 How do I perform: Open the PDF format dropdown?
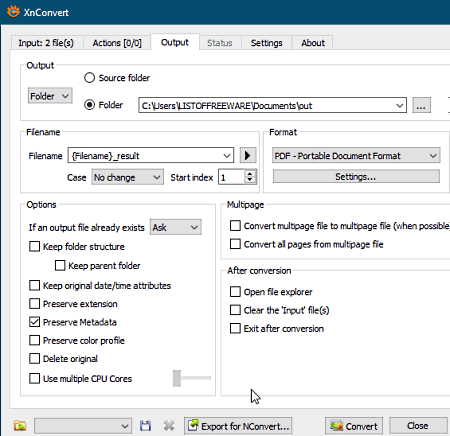click(x=356, y=156)
